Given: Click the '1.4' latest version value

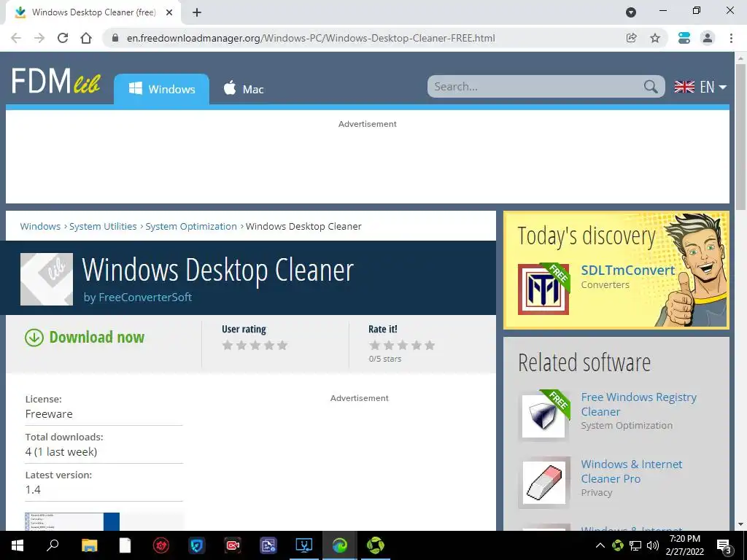Looking at the screenshot, I should tap(33, 489).
